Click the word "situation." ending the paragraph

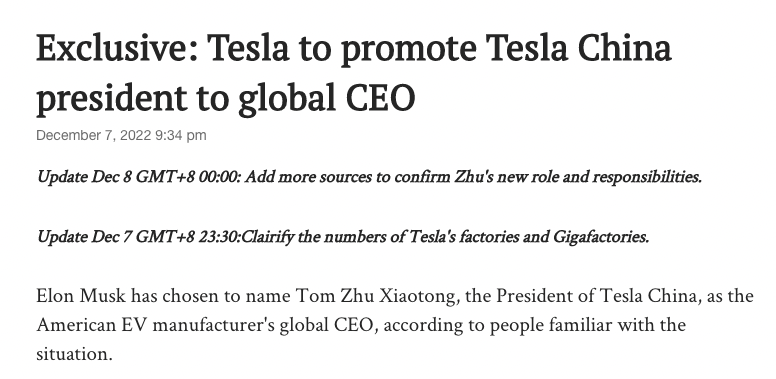point(75,354)
